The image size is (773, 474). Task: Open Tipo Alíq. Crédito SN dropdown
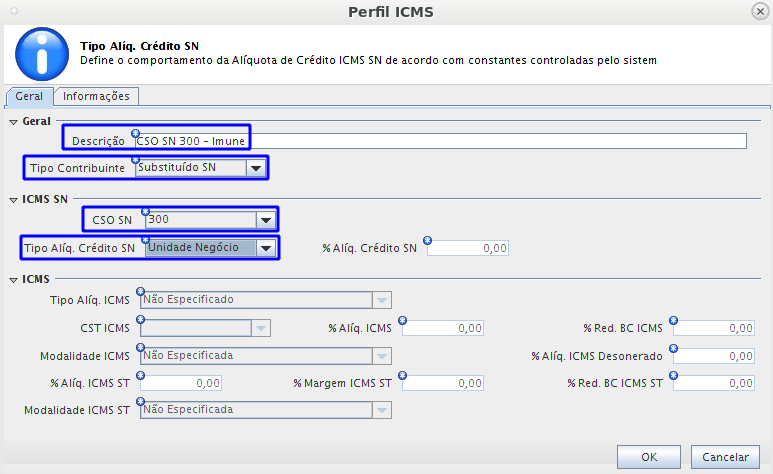tap(266, 248)
